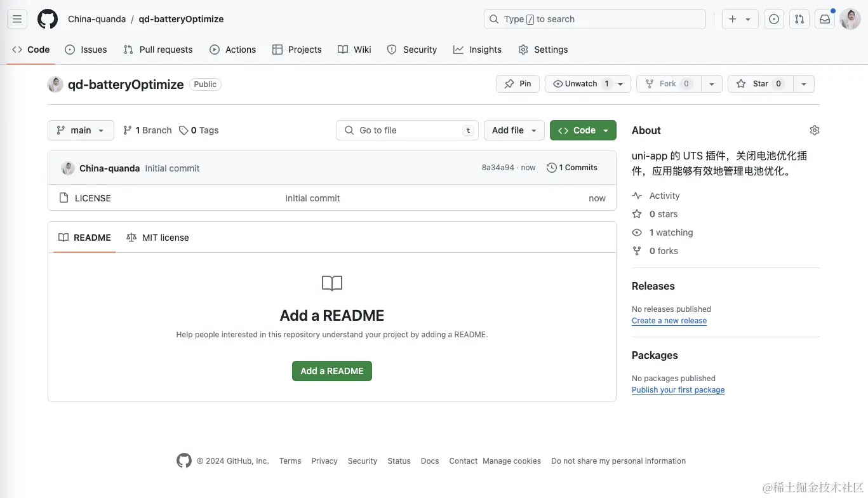The height and width of the screenshot is (498, 868).
Task: Click Publish your first package
Action: (678, 390)
